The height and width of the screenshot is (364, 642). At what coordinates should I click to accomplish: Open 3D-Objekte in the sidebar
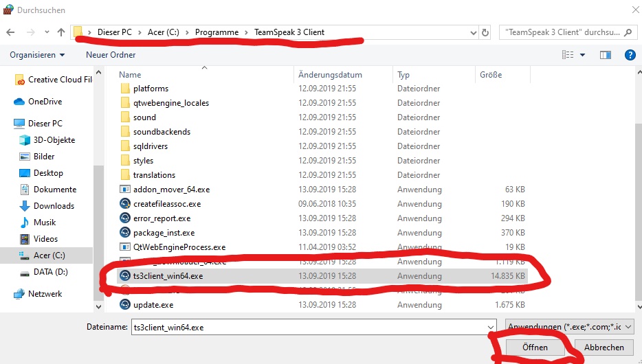point(47,140)
